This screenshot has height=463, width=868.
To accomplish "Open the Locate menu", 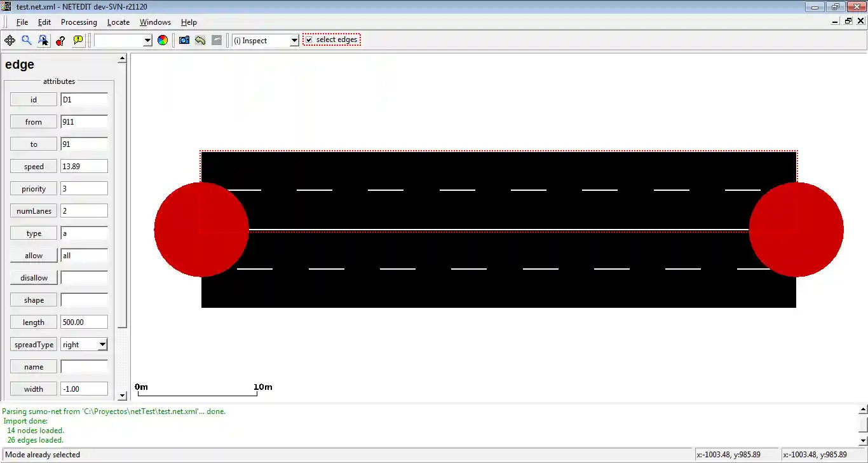I will click(x=118, y=22).
